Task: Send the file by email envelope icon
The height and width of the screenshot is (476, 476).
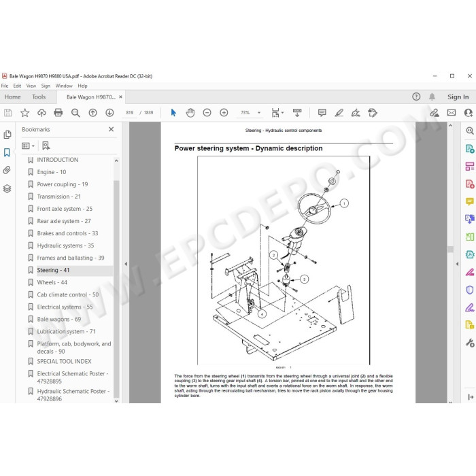Action: [x=452, y=113]
